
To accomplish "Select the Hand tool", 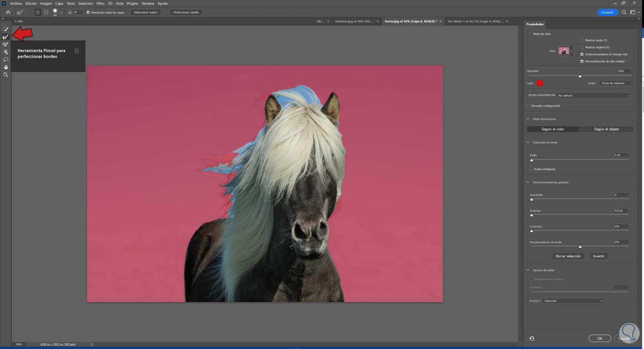I will [5, 67].
